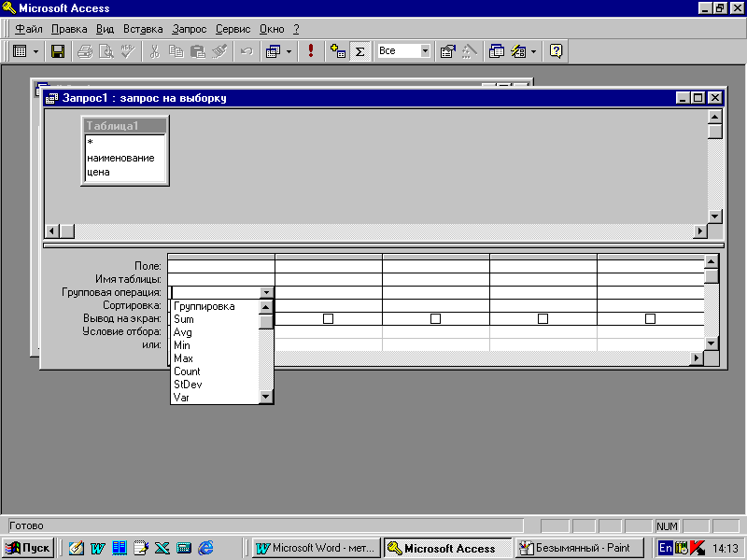Check Вывод на экран box in third column
This screenshot has width=747, height=560.
(x=435, y=318)
